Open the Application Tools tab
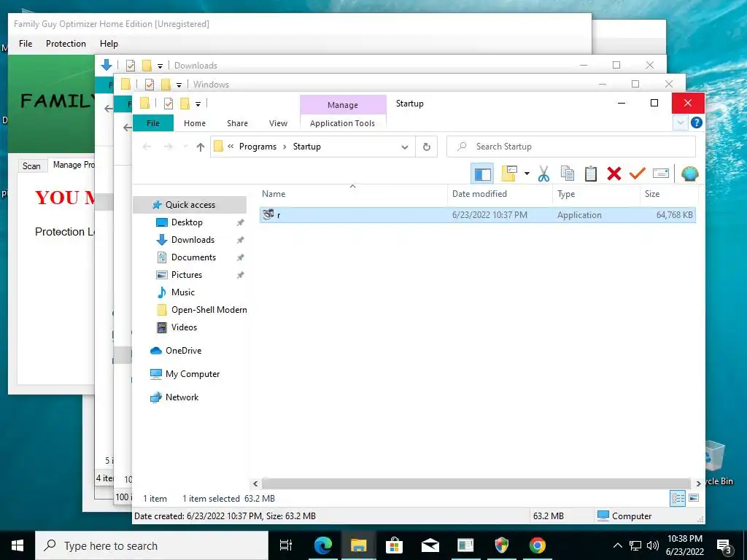Screen dimensions: 747x560 342,122
